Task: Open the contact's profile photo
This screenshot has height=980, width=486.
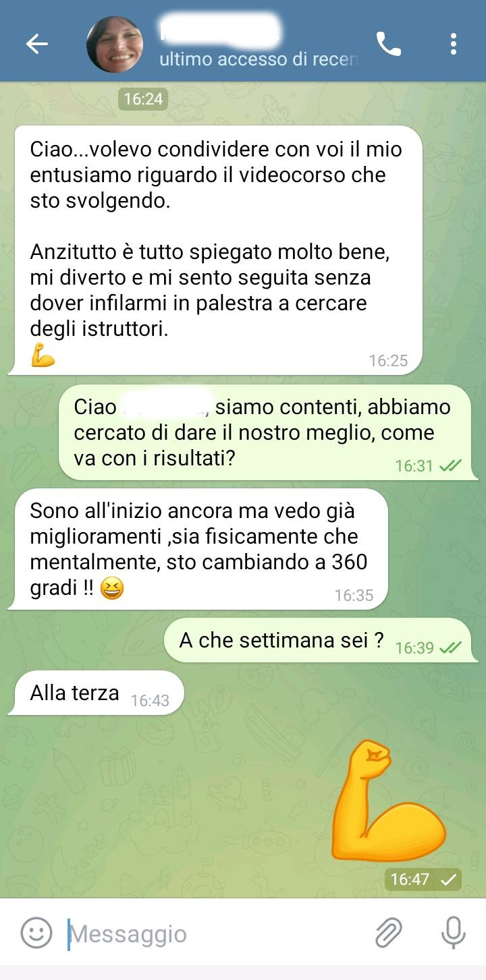Action: (115, 45)
